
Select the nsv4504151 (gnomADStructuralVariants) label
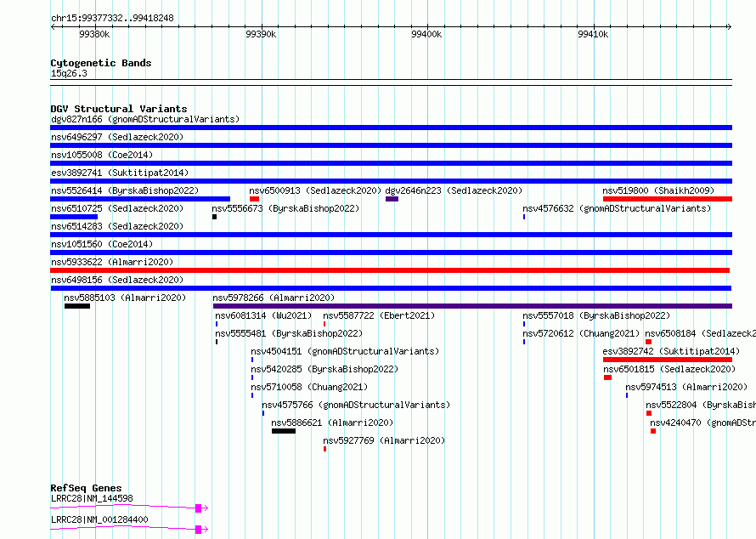tap(345, 351)
